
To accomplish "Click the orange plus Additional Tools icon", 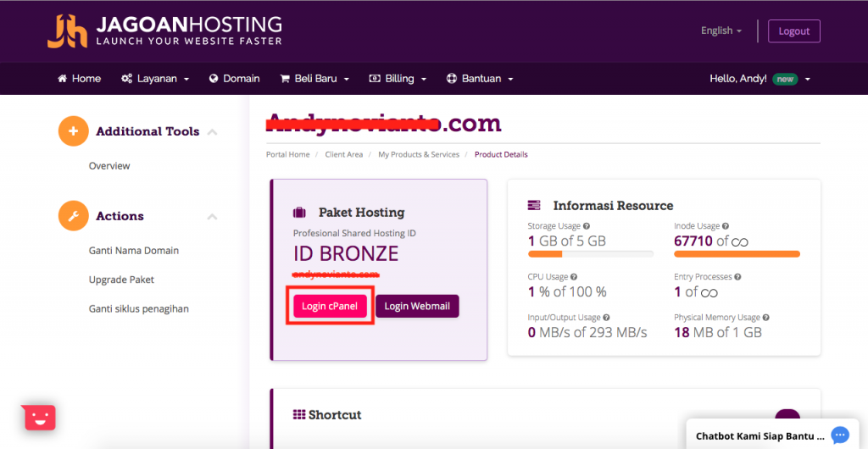I will [x=74, y=131].
